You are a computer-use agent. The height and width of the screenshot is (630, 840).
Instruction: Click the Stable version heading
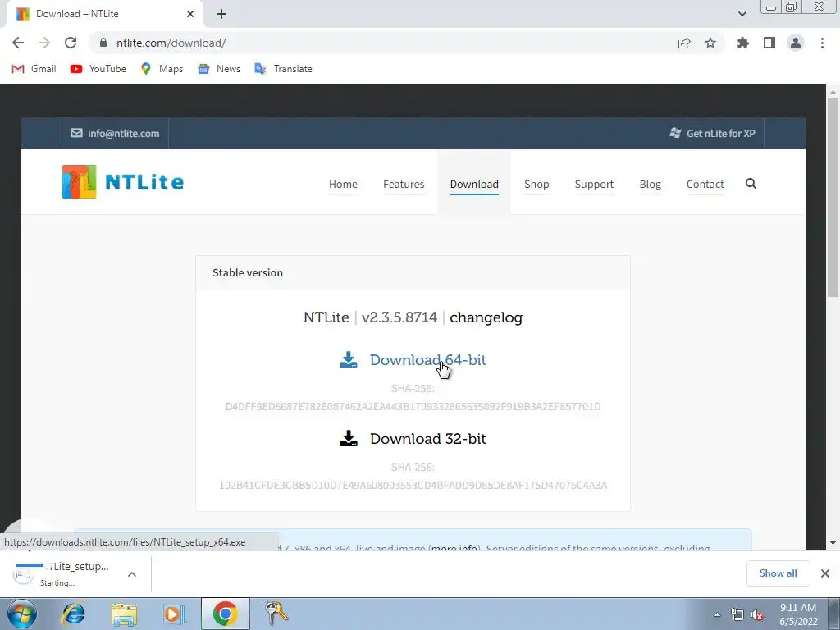[x=248, y=272]
